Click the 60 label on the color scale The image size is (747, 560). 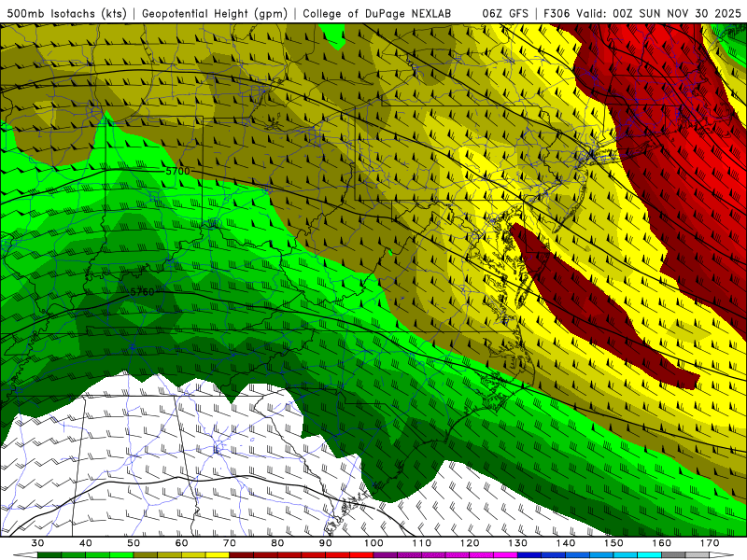click(x=181, y=543)
